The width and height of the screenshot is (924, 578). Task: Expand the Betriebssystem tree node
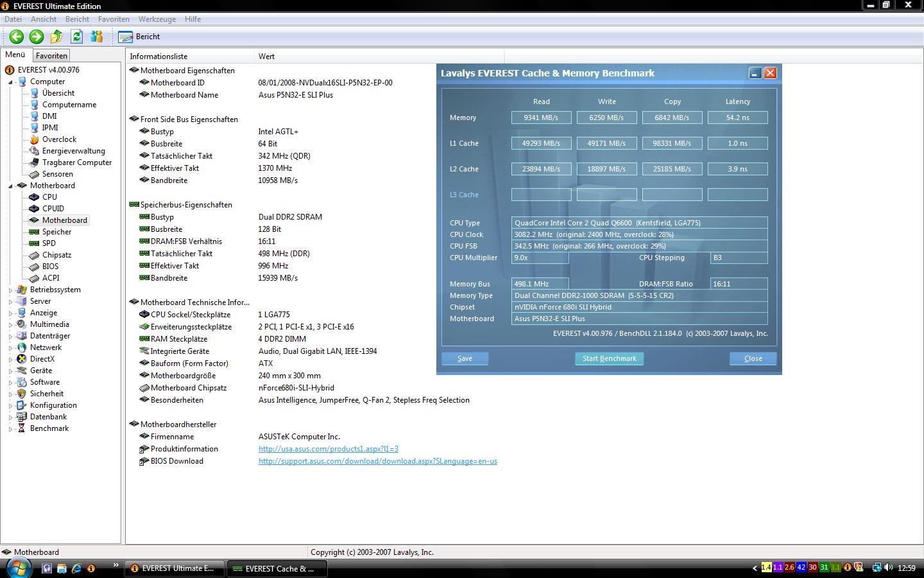click(x=10, y=290)
